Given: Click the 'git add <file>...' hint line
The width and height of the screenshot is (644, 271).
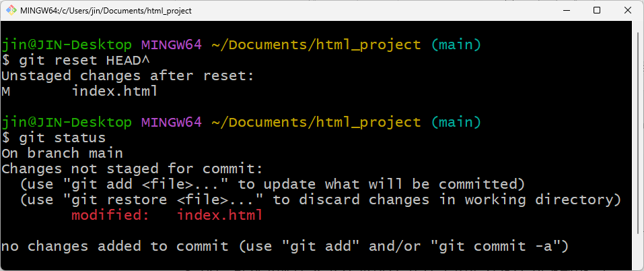Looking at the screenshot, I should coord(273,184).
